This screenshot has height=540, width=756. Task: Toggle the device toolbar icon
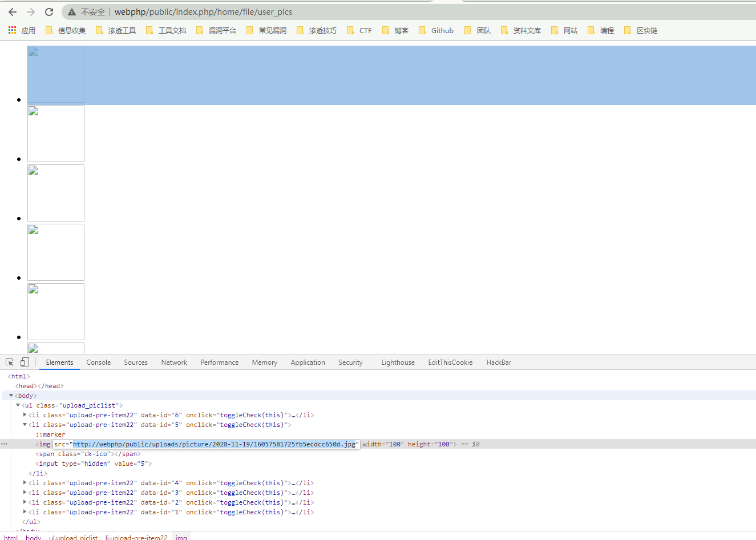click(25, 362)
